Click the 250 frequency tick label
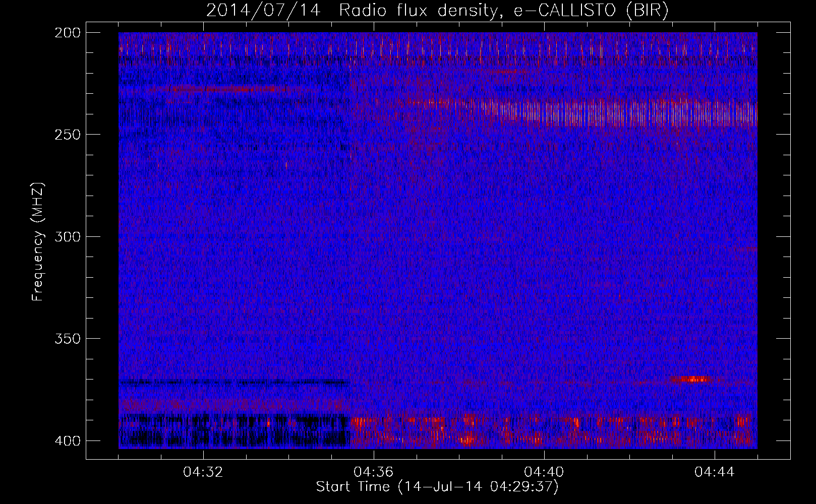Image resolution: width=816 pixels, height=504 pixels. pos(68,135)
